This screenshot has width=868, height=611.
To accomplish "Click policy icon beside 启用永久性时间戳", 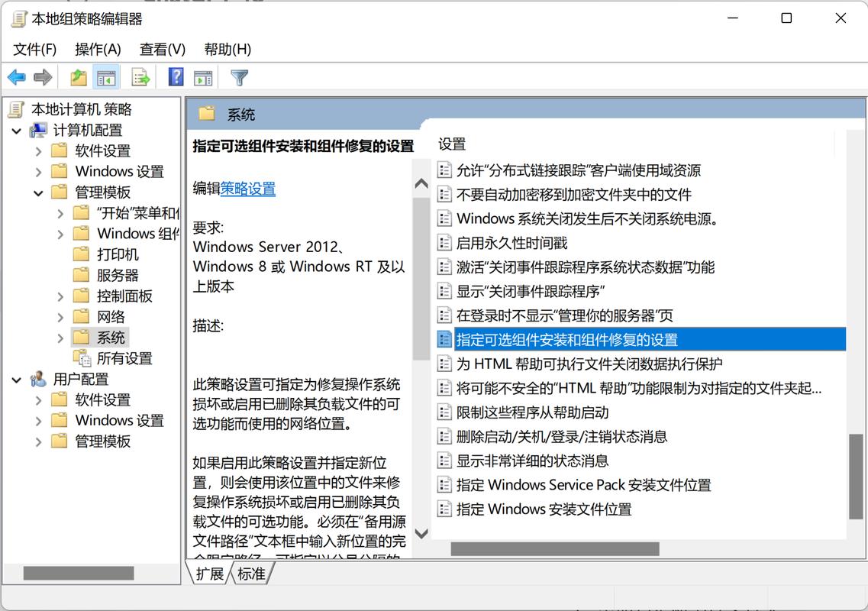I will click(444, 243).
